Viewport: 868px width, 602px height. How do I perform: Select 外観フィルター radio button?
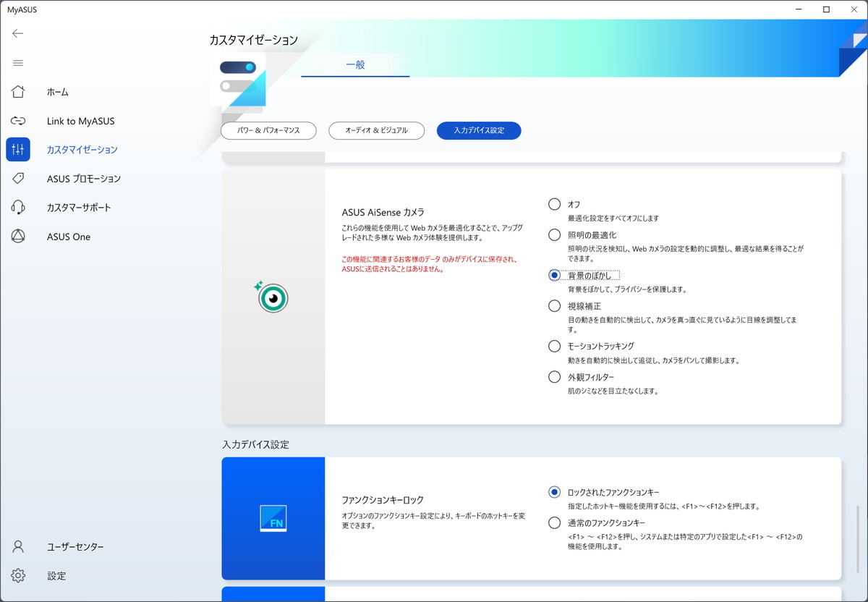554,376
